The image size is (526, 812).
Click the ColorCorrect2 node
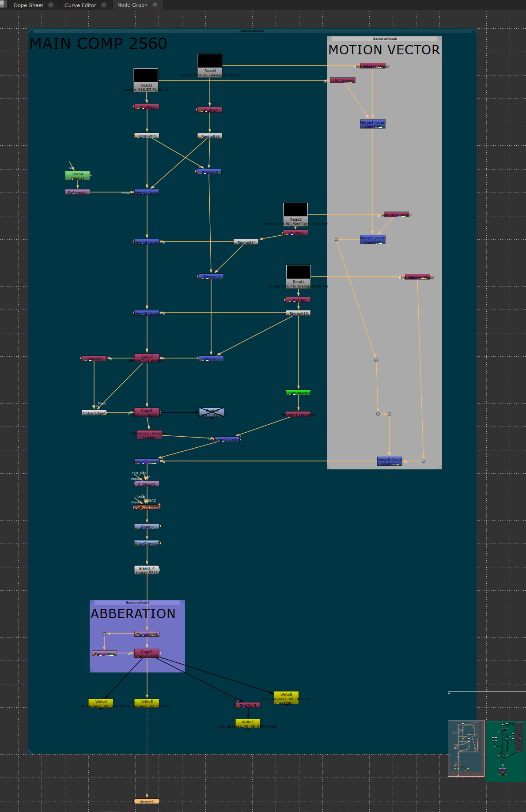coord(147,543)
